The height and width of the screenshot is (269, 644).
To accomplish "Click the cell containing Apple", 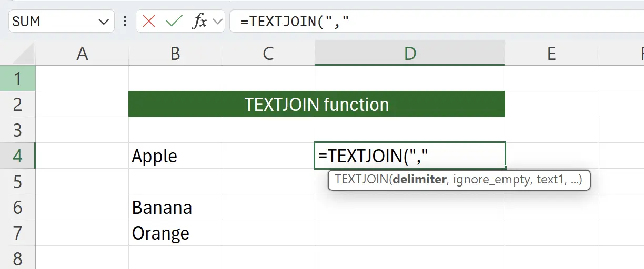I will click(175, 156).
